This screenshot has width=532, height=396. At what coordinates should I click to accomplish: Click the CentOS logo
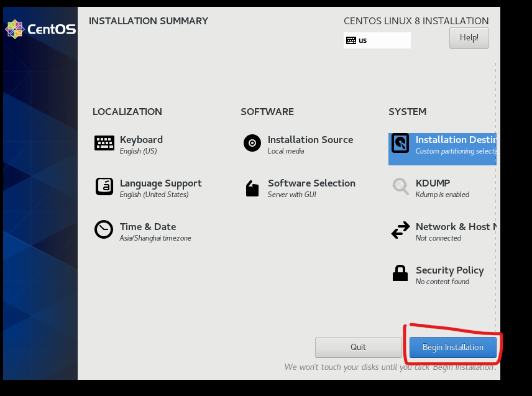[x=40, y=29]
